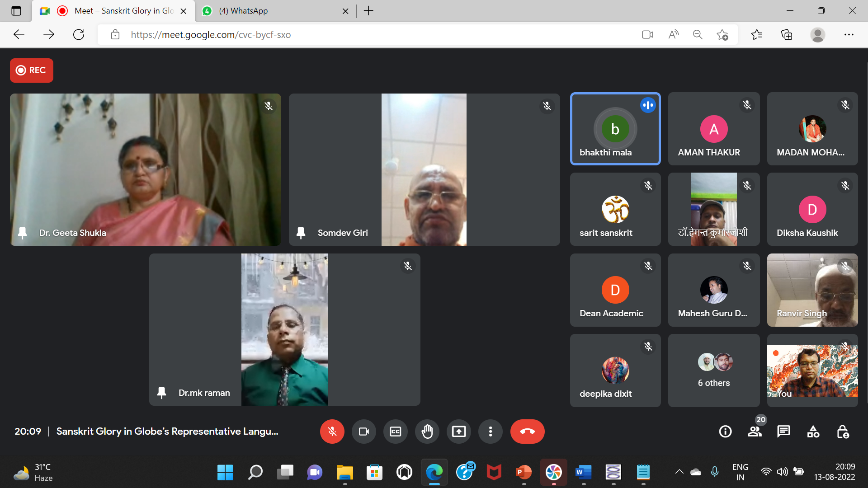Raise hand in the meeting
Screen dimensions: 868x488
coord(427,432)
